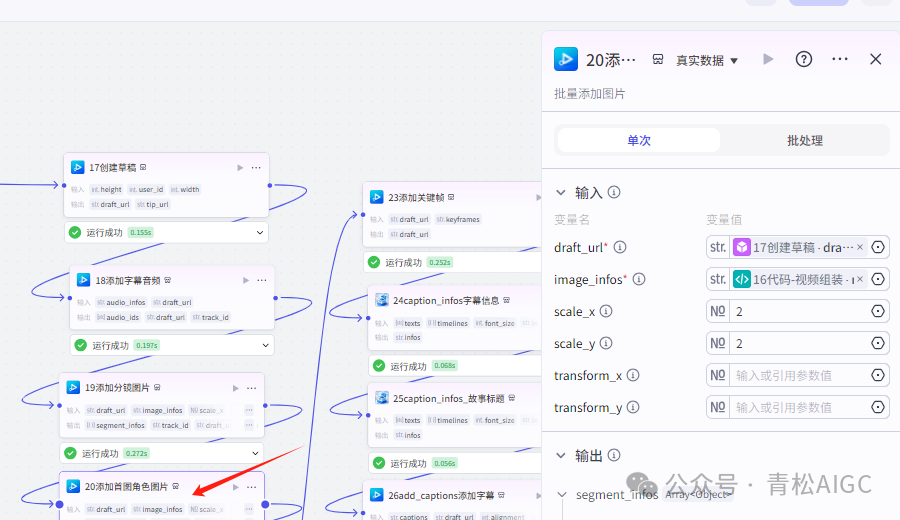Viewport: 900px width, 520px height.
Task: Open reference picker for transform_x value
Action: coord(878,375)
